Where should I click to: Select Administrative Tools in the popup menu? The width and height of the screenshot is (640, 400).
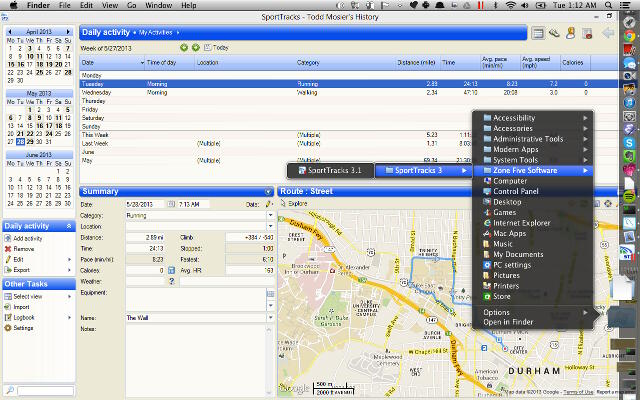click(x=533, y=139)
